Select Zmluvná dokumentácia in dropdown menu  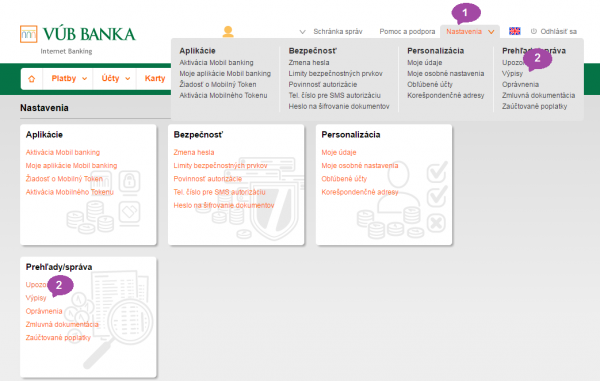point(538,95)
